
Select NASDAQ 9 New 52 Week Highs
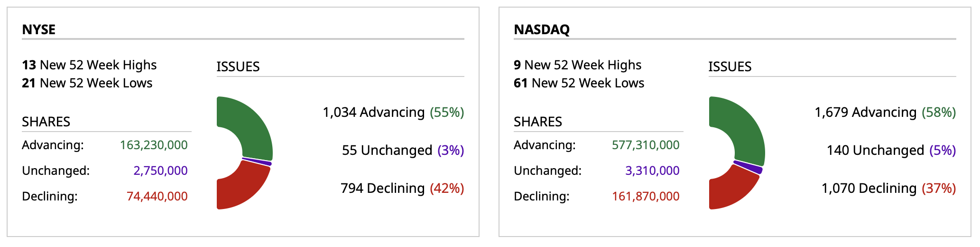point(577,65)
